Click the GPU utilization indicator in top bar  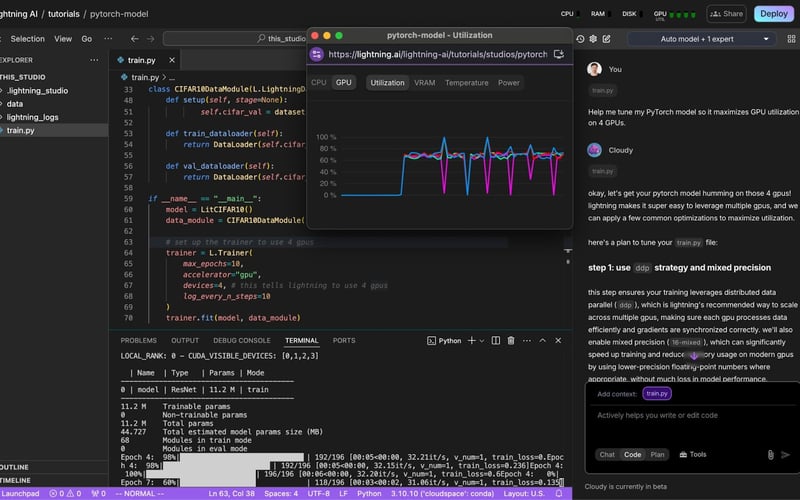click(674, 14)
